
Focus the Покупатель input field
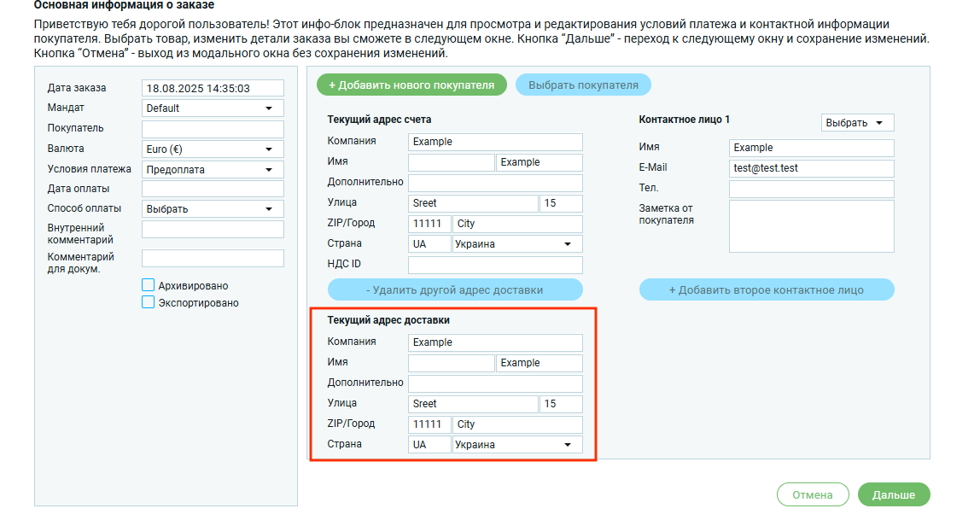[x=213, y=129]
